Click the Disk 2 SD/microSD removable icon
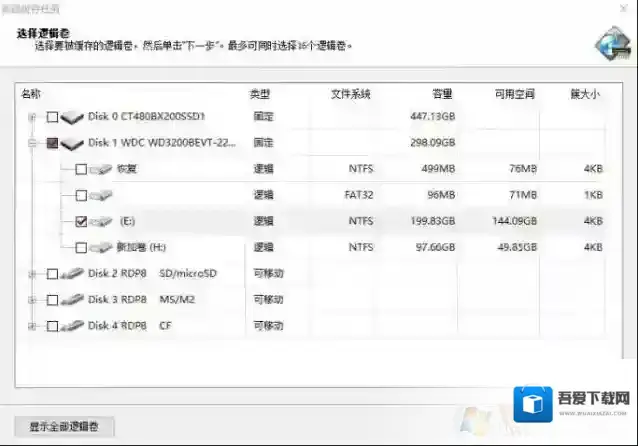Viewport: 638px width, 446px height. click(72, 273)
